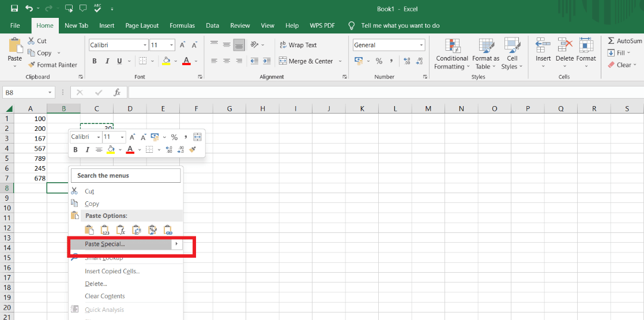644x320 pixels.
Task: Increase decimal places in ribbon
Action: click(x=407, y=61)
